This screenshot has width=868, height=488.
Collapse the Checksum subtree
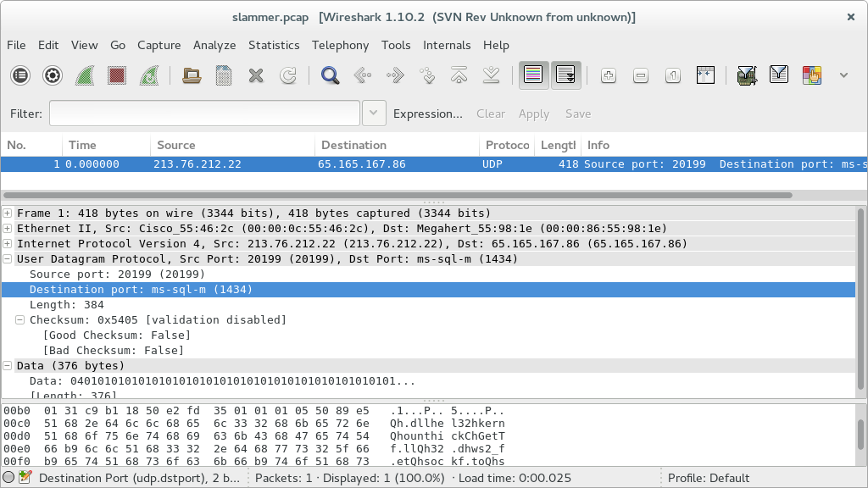click(20, 319)
